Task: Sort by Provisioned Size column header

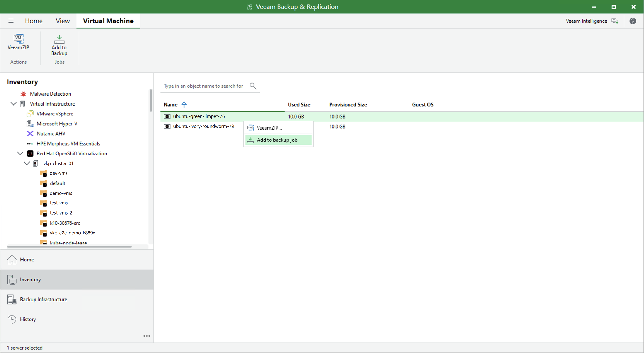Action: click(x=348, y=105)
